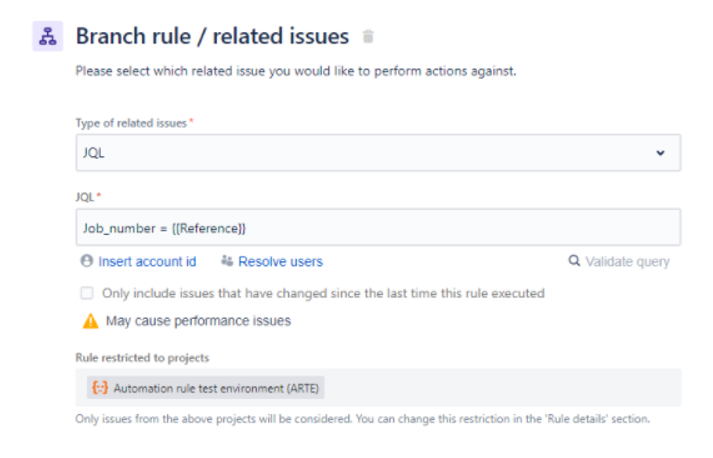Click the Validate query button
Viewport: 713px width, 458px height.
click(619, 261)
